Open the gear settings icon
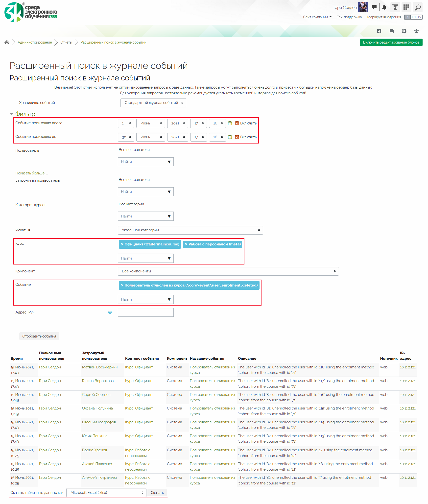Screen dimensions: 428x504 click(404, 31)
